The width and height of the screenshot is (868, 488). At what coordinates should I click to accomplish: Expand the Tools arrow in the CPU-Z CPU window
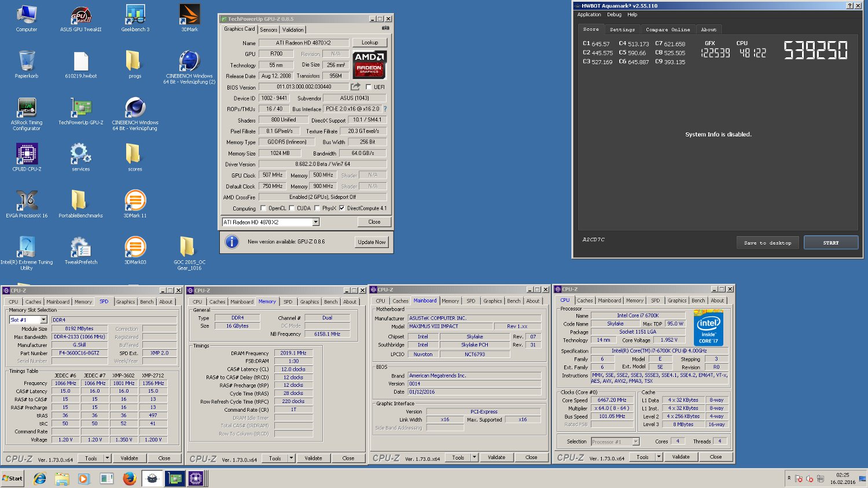[659, 457]
